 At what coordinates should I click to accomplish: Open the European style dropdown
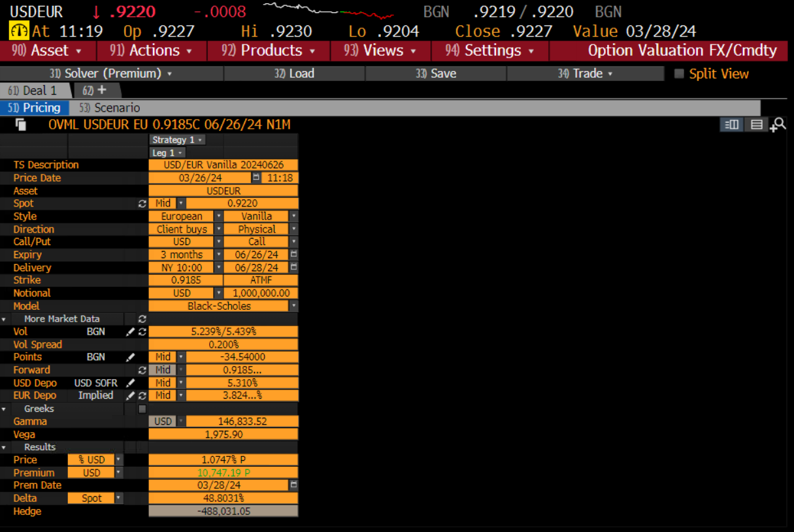tap(218, 216)
